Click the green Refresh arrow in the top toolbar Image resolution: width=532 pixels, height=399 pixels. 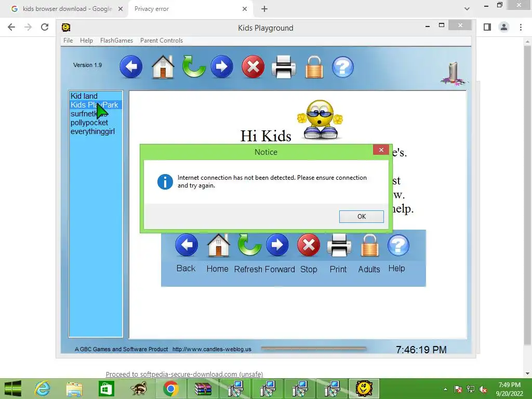(x=194, y=66)
